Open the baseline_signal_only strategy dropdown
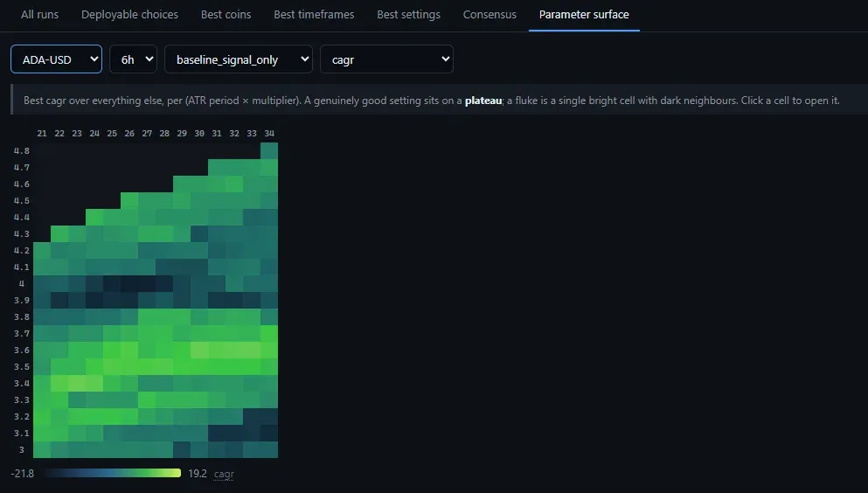Image resolution: width=868 pixels, height=493 pixels. [239, 59]
